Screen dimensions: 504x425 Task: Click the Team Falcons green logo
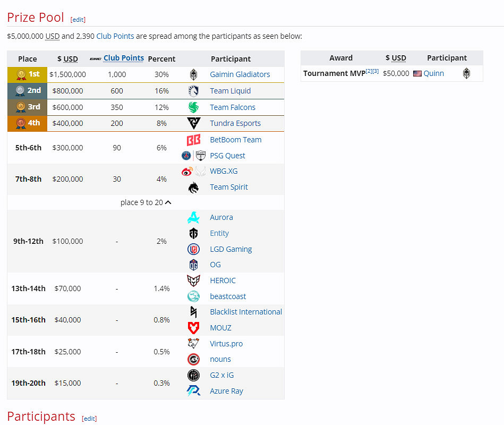(194, 106)
